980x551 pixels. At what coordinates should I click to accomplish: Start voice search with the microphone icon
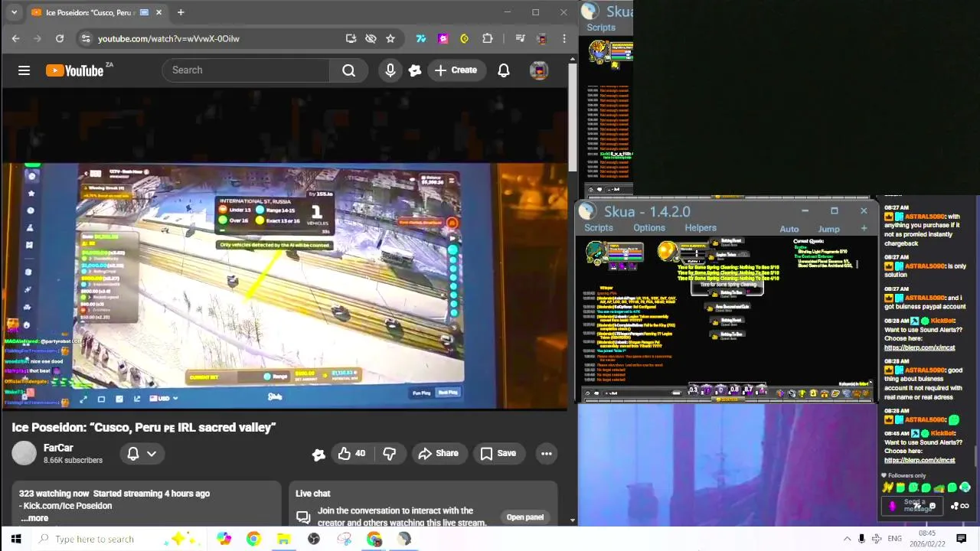tap(390, 70)
